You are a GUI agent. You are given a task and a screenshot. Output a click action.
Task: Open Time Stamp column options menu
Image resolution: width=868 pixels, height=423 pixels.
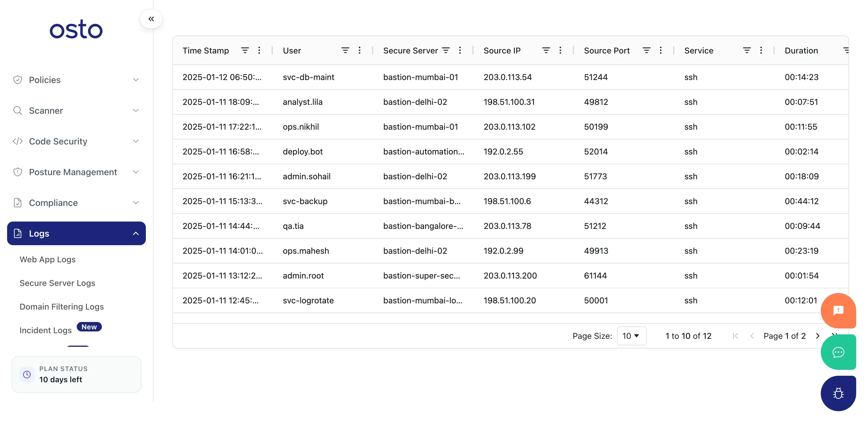click(259, 50)
